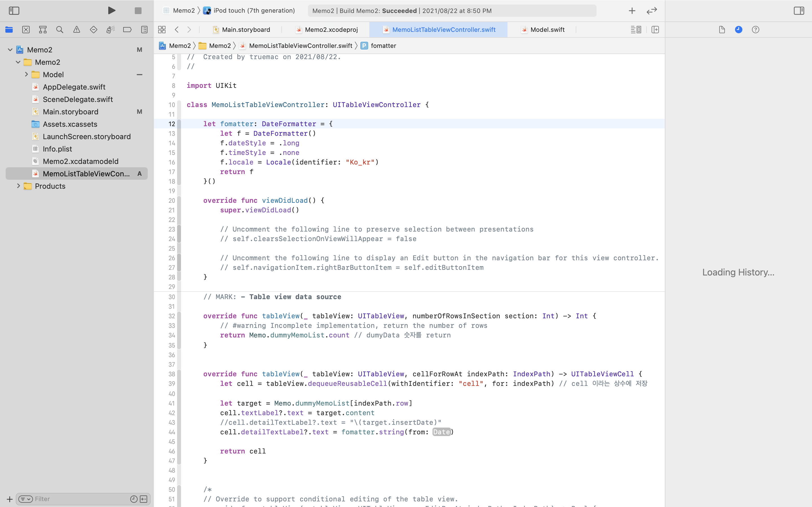Click the Run (play) button
This screenshot has height=507, width=812.
tap(112, 10)
